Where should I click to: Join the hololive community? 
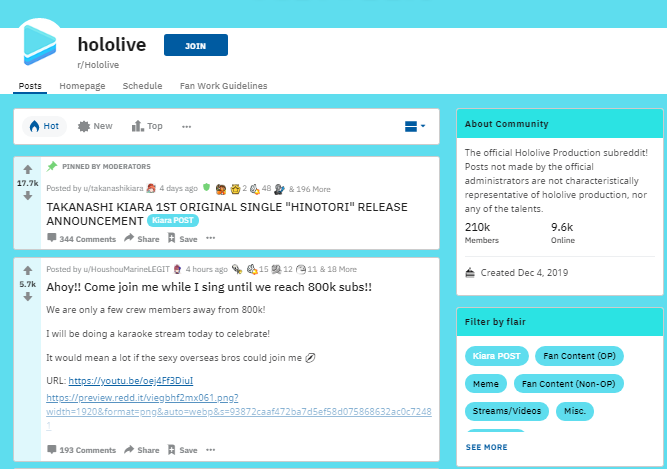(196, 45)
